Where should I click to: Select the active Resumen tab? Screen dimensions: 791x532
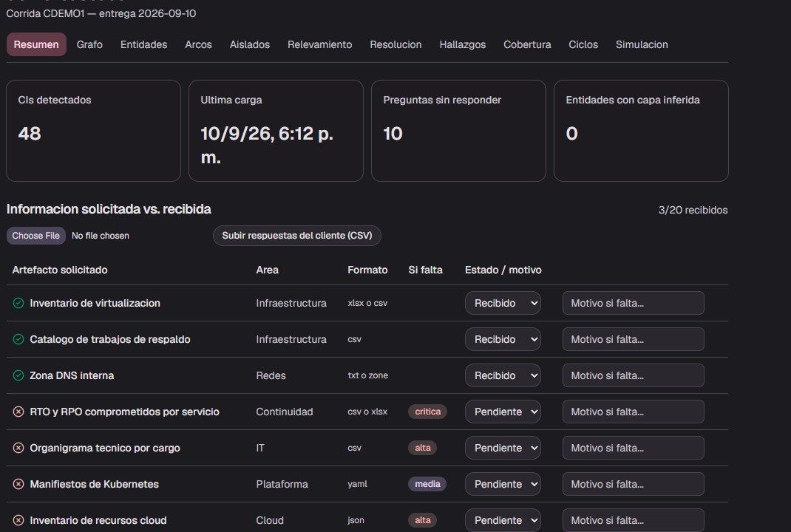36,44
